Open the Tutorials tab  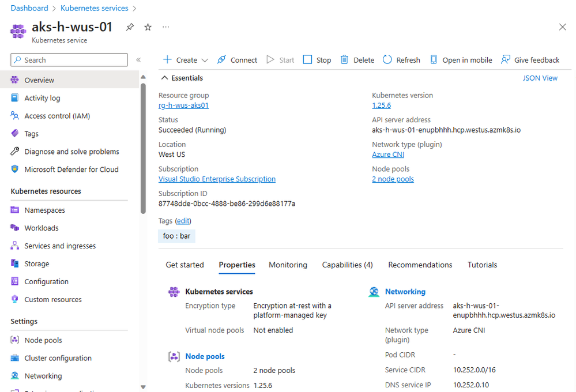482,265
